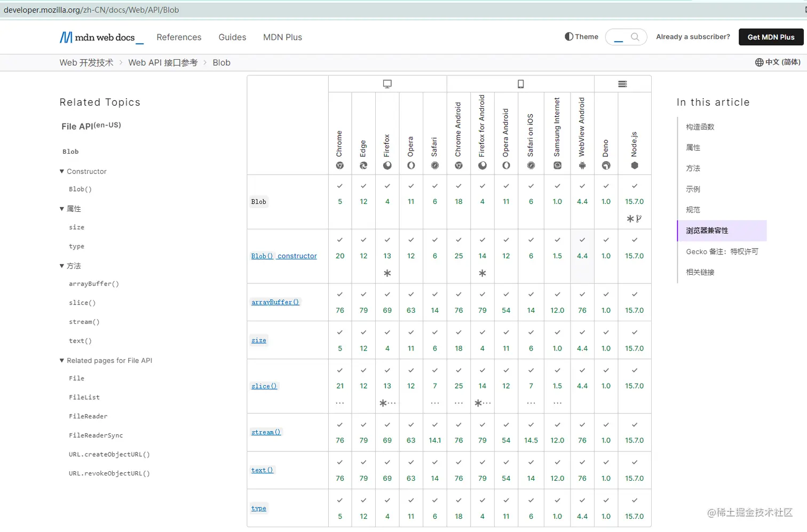Click the Get MDN Plus button
Viewport: 807px width, 532px height.
click(x=771, y=37)
